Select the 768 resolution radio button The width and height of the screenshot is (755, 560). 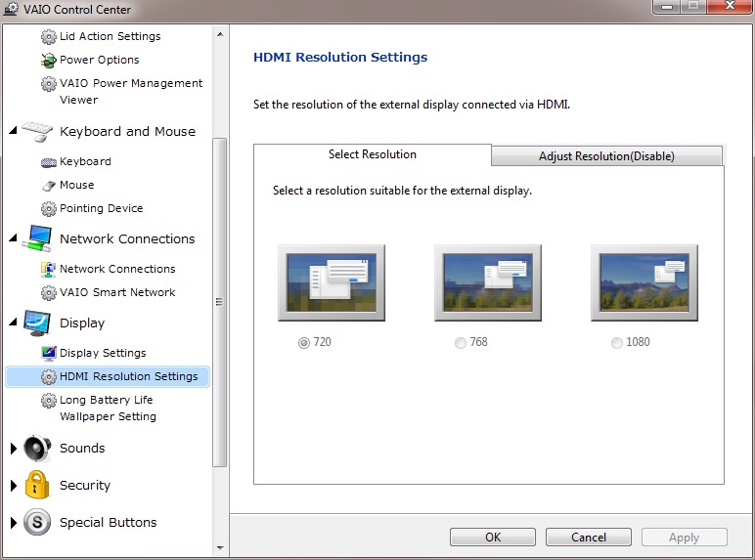point(461,343)
